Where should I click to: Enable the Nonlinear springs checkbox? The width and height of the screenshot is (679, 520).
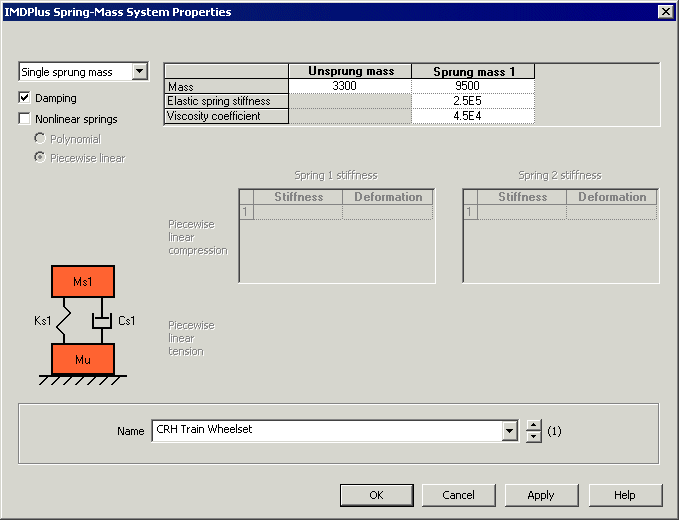tap(25, 119)
